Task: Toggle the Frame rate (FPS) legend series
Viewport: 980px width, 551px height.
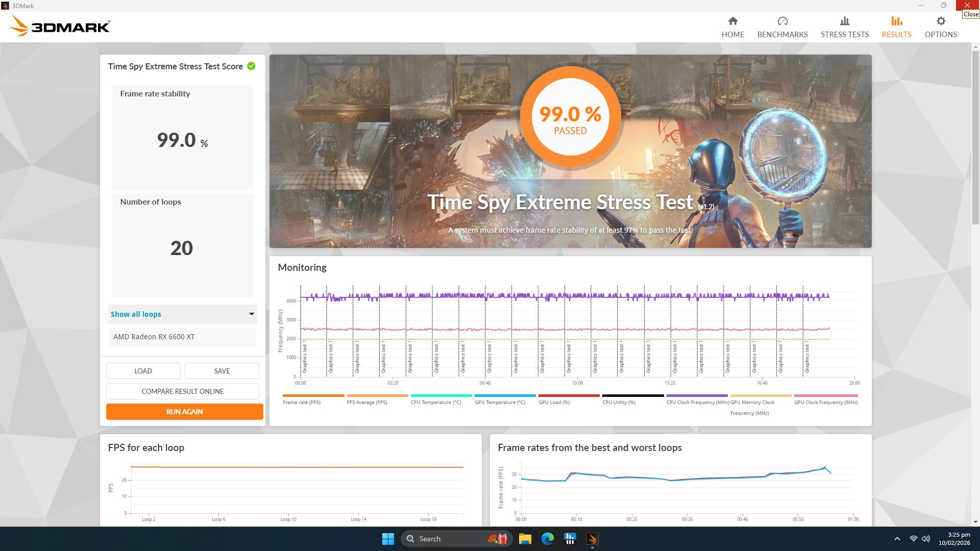Action: click(x=313, y=399)
